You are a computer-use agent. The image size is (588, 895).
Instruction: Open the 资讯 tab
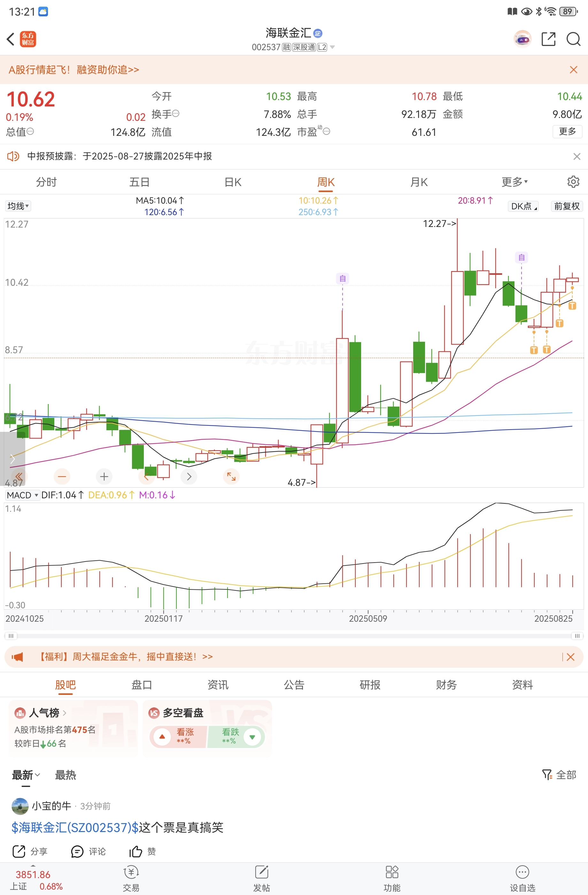[x=218, y=685]
